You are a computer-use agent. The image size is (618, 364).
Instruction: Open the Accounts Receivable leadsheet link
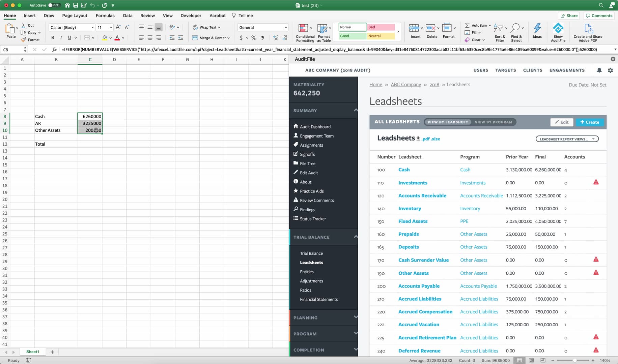click(422, 195)
